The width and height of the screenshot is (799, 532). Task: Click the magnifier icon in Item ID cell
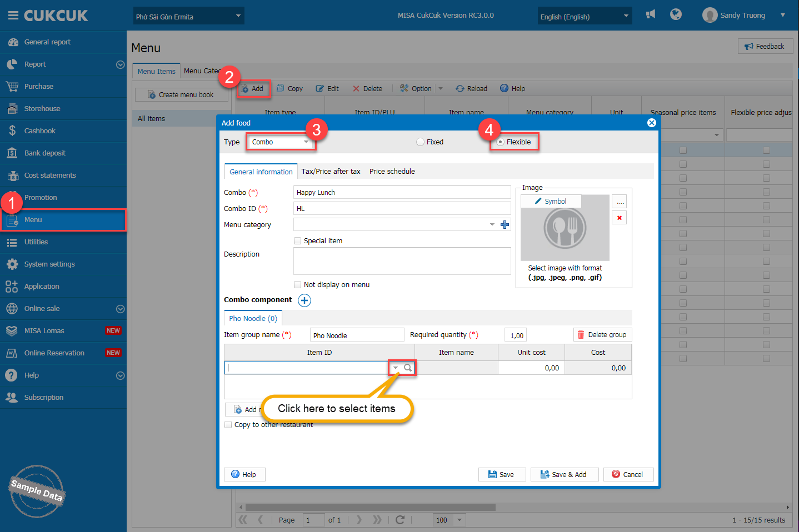[408, 368]
